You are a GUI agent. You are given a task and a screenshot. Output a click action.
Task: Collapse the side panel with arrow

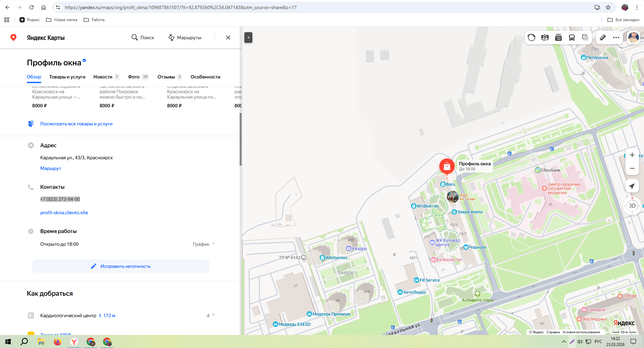click(248, 38)
